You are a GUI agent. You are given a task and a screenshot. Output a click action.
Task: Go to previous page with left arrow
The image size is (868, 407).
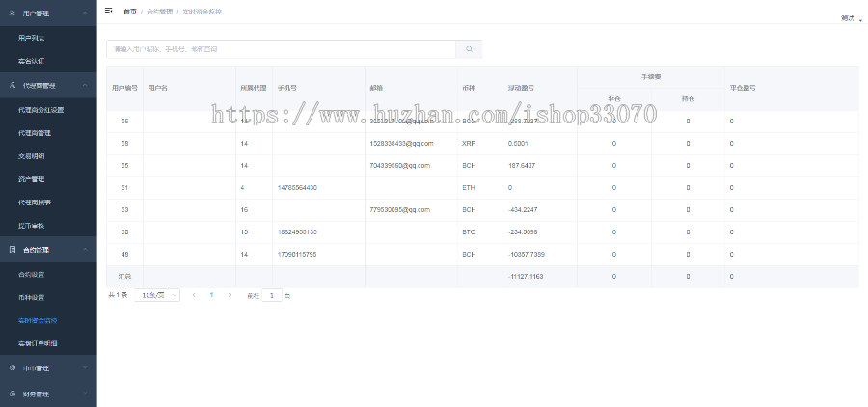pos(194,295)
